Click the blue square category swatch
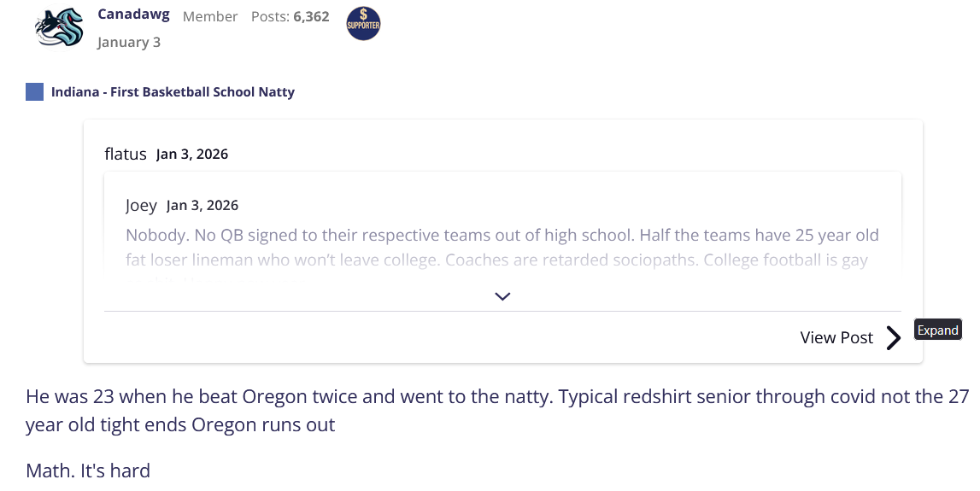Image resolution: width=980 pixels, height=491 pixels. [35, 91]
